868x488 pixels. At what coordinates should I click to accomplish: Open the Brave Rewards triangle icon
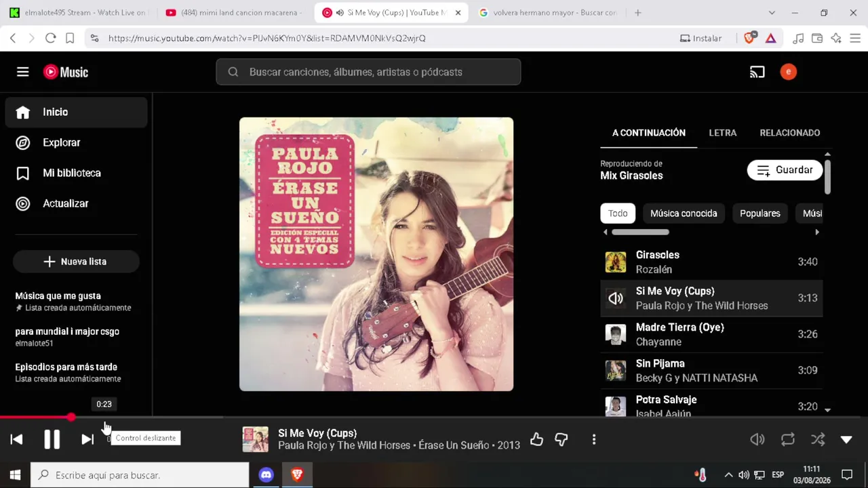(771, 38)
